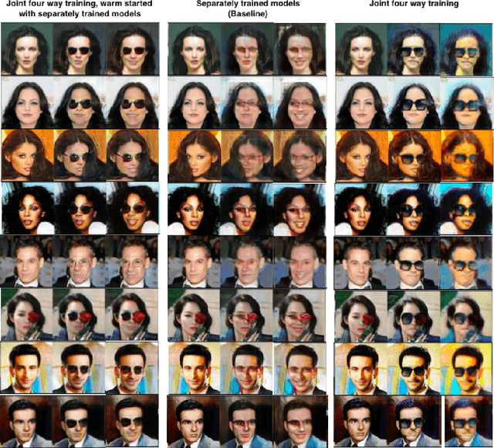494x448 pixels.
Task: Select rightmost group's brown-background man in sunglasses, last image
Action: pos(469,422)
